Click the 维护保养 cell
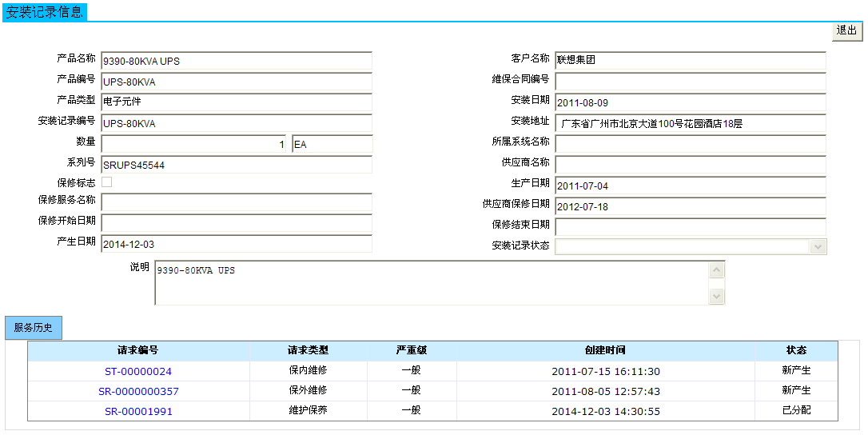 coord(308,411)
